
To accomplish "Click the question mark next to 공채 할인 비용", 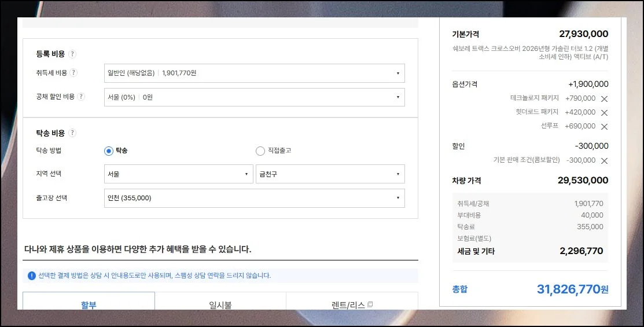I will (81, 97).
